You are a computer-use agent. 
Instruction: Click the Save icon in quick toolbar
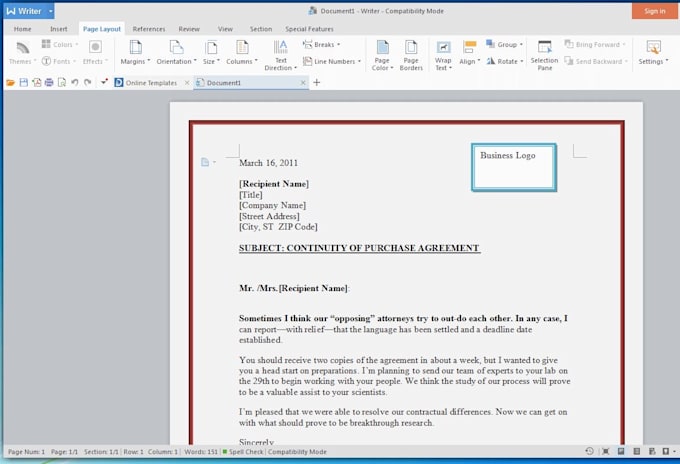(x=23, y=82)
